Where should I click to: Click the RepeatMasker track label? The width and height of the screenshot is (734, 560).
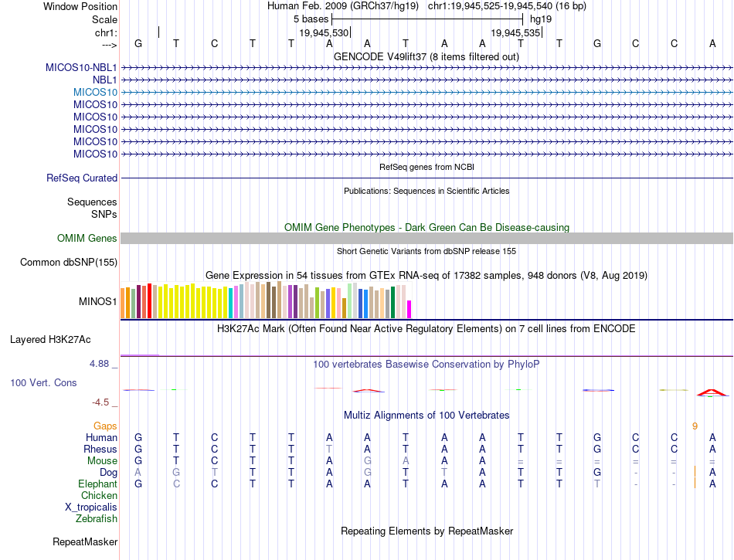(85, 541)
